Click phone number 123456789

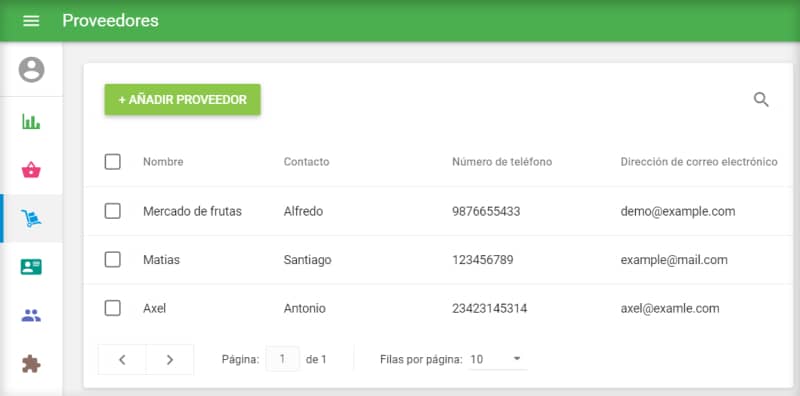483,260
